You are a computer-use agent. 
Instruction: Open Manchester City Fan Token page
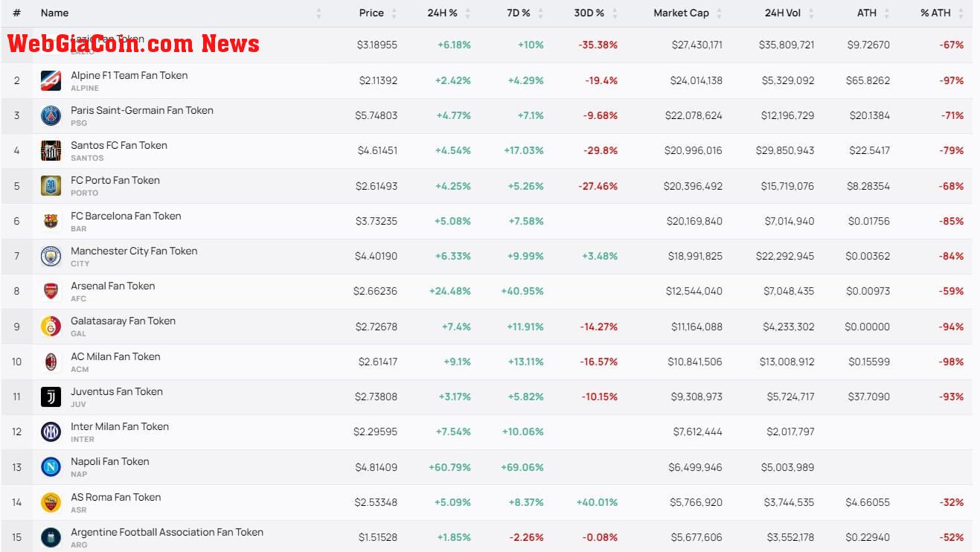pyautogui.click(x=134, y=251)
